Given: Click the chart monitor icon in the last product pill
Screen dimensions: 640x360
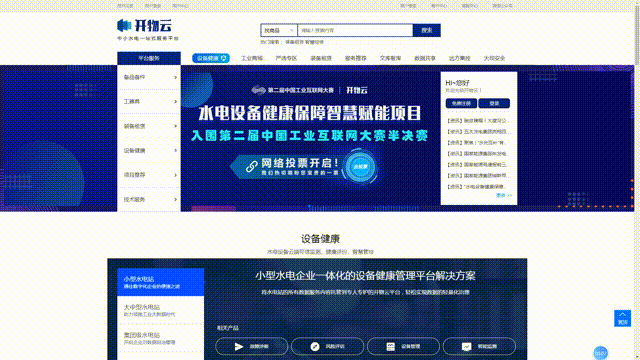Looking at the screenshot, I should pos(467,347).
